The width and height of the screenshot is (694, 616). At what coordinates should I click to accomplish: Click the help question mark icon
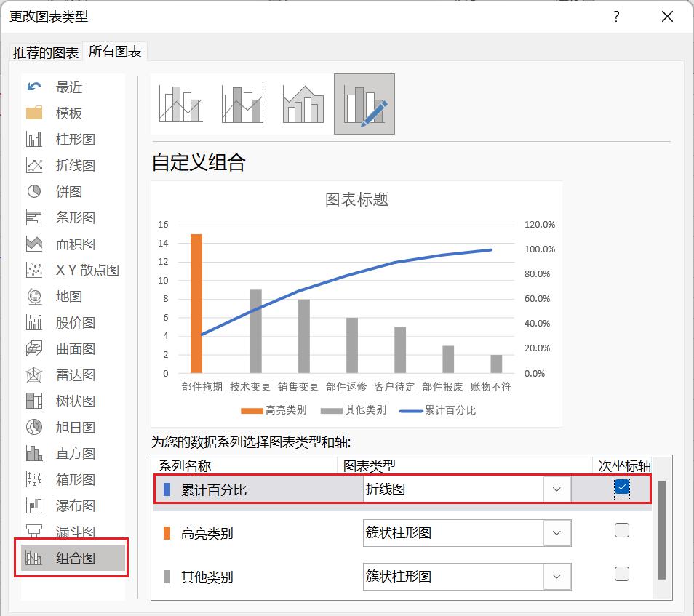pos(616,17)
